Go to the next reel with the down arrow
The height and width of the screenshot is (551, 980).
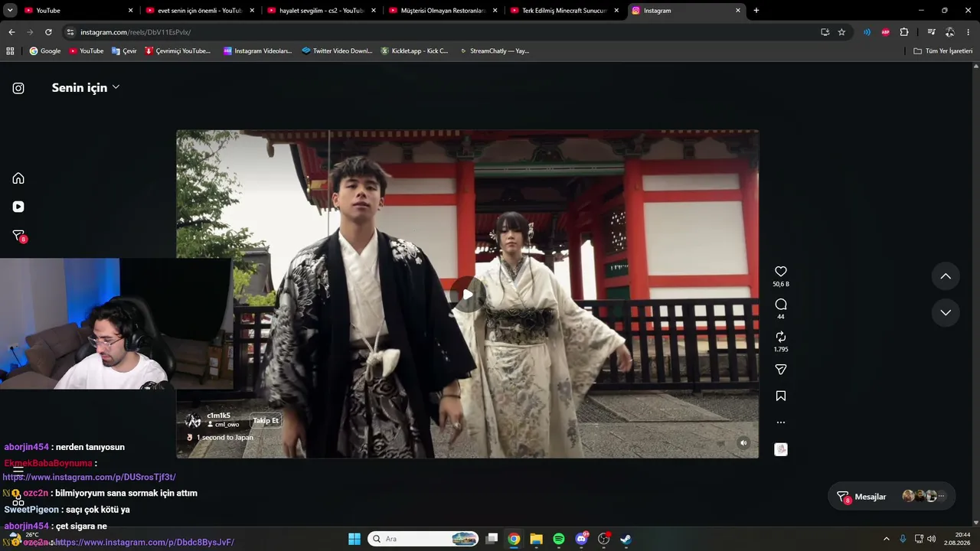tap(946, 312)
